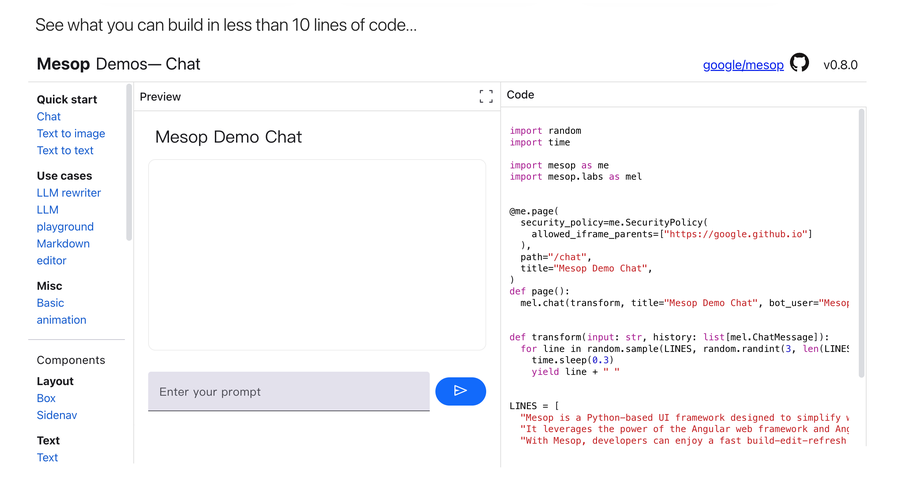Toggle fullscreen preview icon

tap(486, 96)
